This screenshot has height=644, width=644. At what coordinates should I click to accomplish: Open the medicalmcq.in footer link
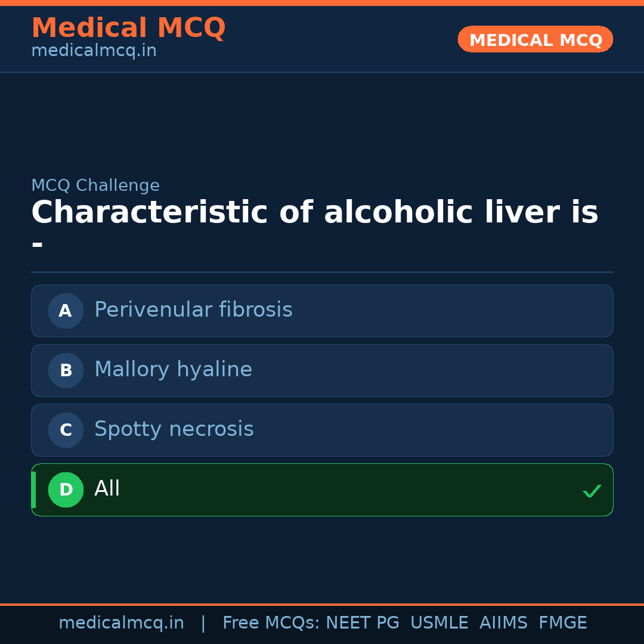tap(122, 623)
